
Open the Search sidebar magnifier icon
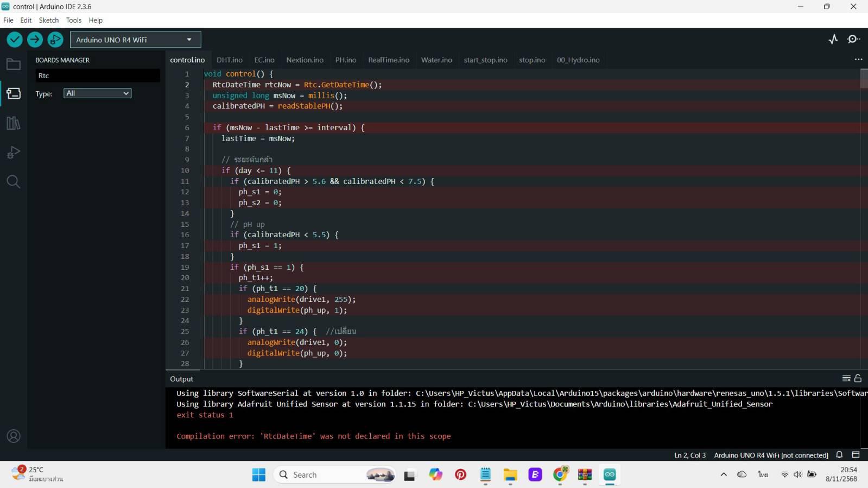pos(14,182)
